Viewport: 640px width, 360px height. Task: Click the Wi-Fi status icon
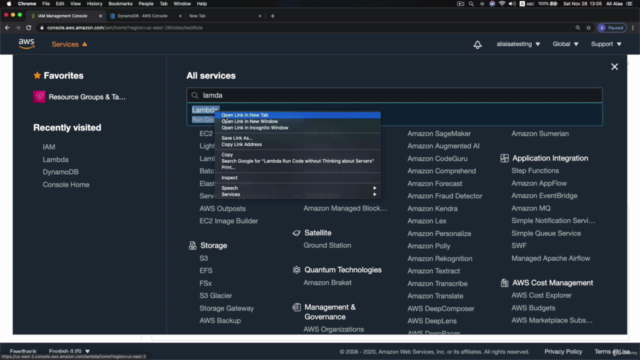click(502, 4)
